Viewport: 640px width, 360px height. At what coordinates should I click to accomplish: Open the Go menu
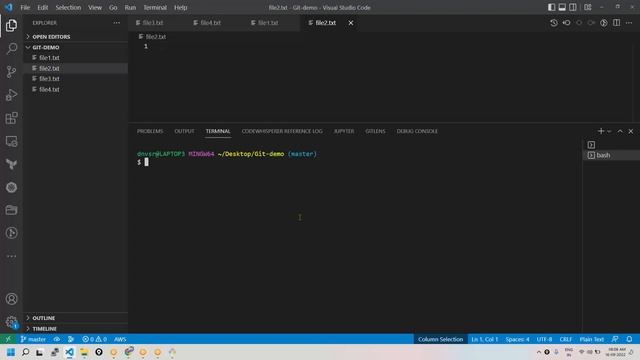click(113, 7)
